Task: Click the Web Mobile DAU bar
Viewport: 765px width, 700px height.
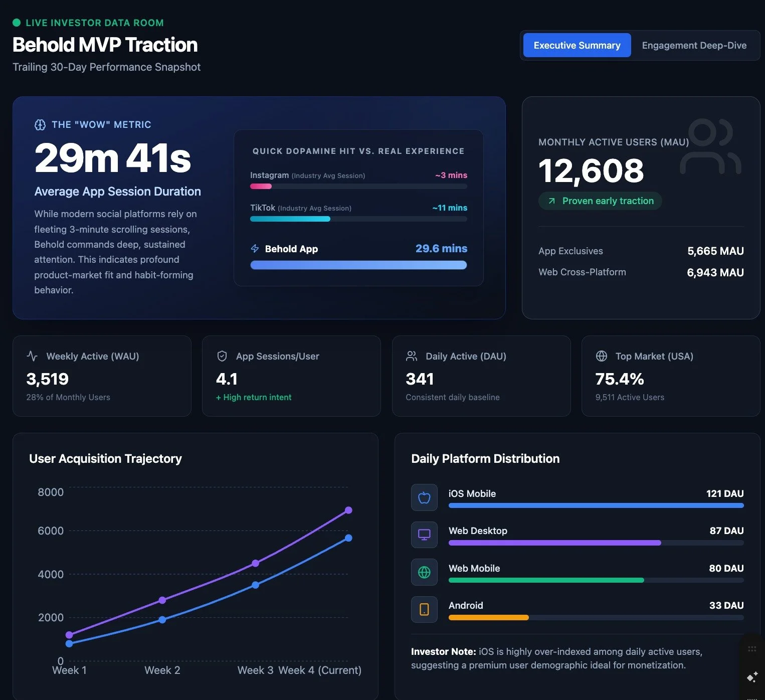Action: [x=596, y=580]
